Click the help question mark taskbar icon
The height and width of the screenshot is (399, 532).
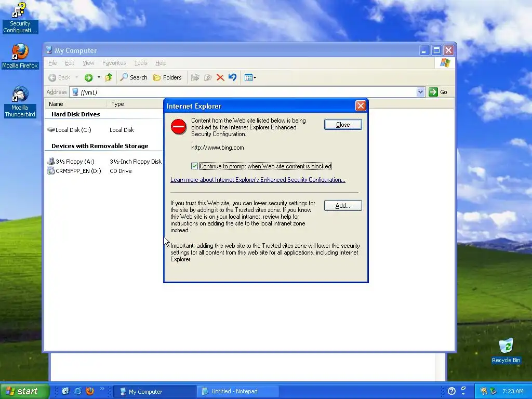point(451,391)
